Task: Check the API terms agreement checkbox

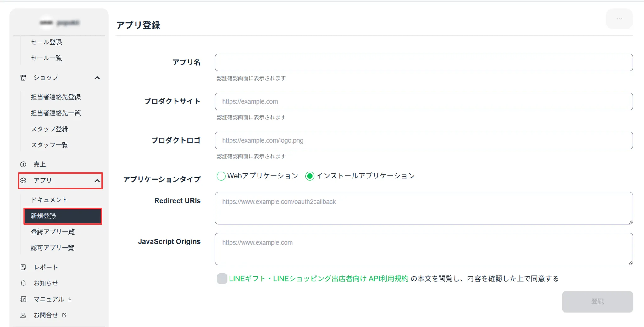Action: [x=222, y=279]
